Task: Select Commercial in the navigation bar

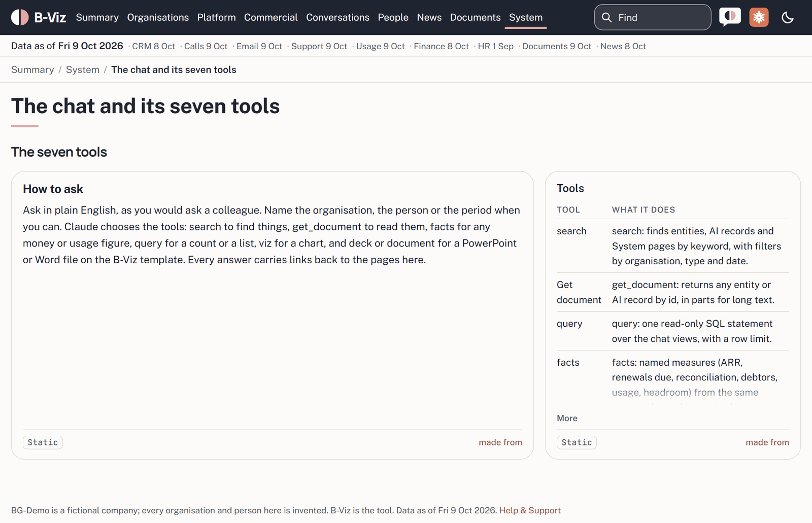Action: (x=271, y=17)
